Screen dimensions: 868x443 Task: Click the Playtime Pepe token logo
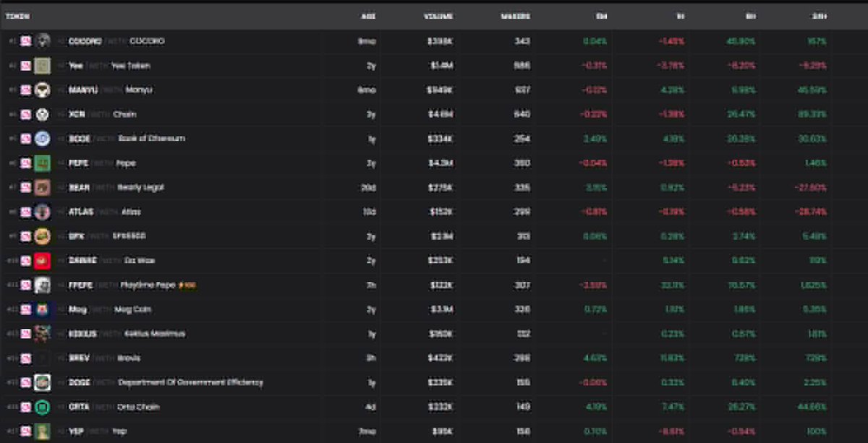[43, 285]
